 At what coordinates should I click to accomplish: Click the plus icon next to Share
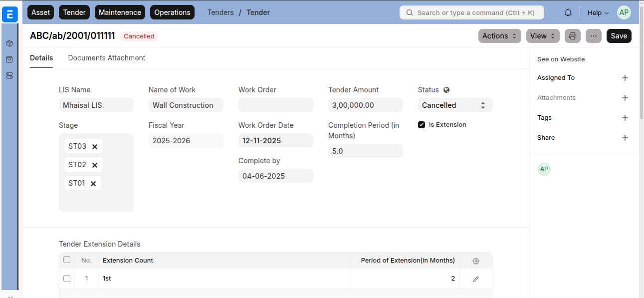pyautogui.click(x=625, y=138)
